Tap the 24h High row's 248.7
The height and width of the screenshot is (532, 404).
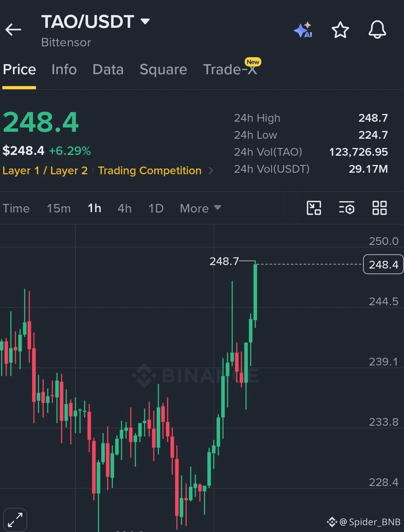(373, 118)
